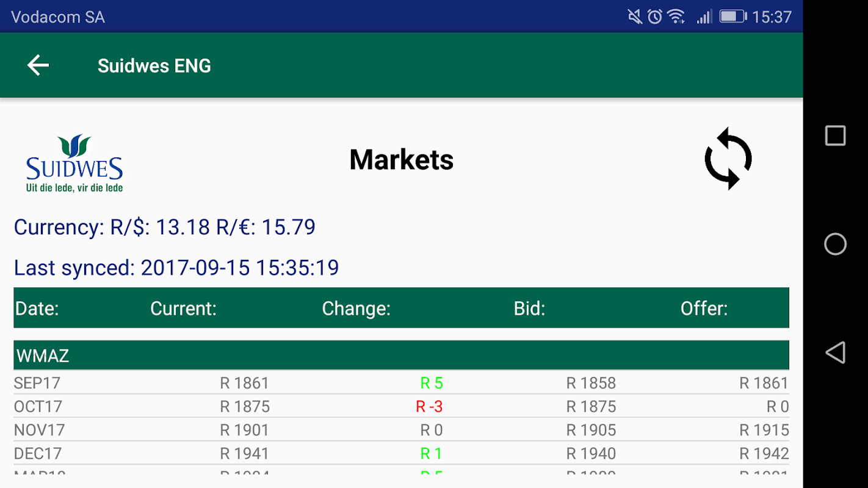Tap the Wi-Fi status bar icon

pyautogui.click(x=676, y=16)
